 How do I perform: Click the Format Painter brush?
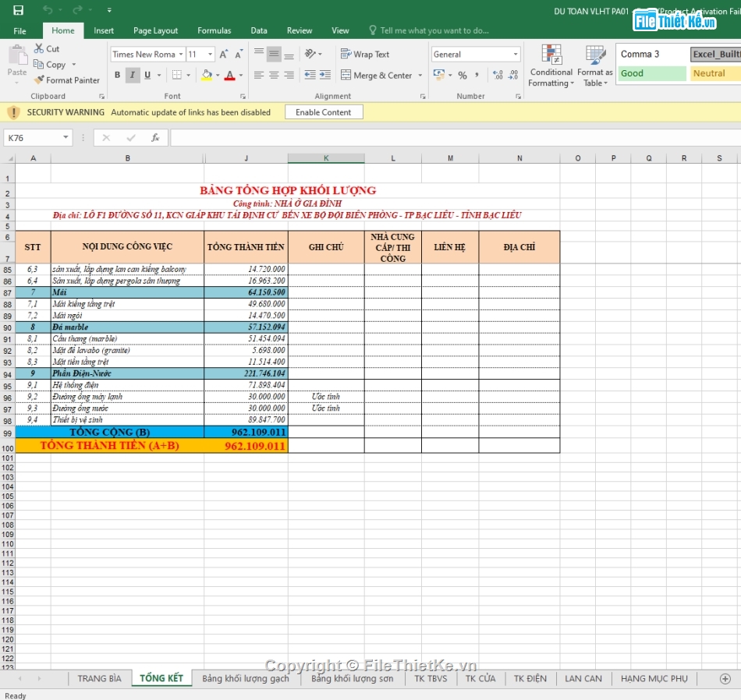pyautogui.click(x=39, y=80)
